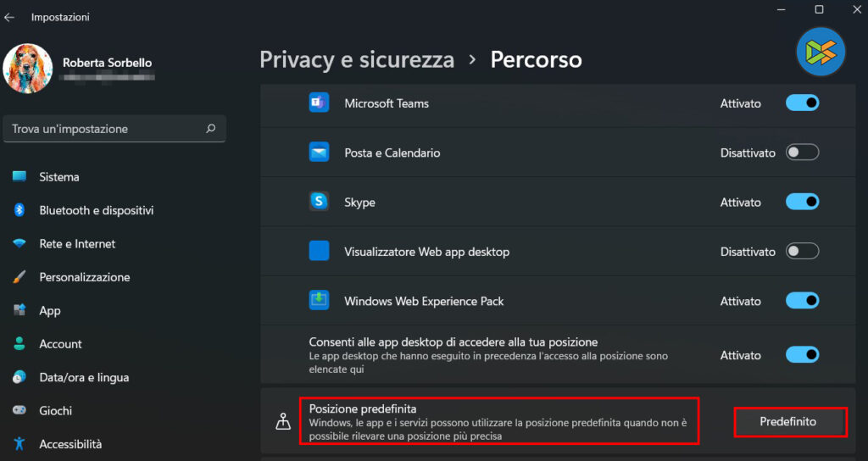Click the Posizione predefinita location icon
Screen dimensions: 868x461
point(284,422)
